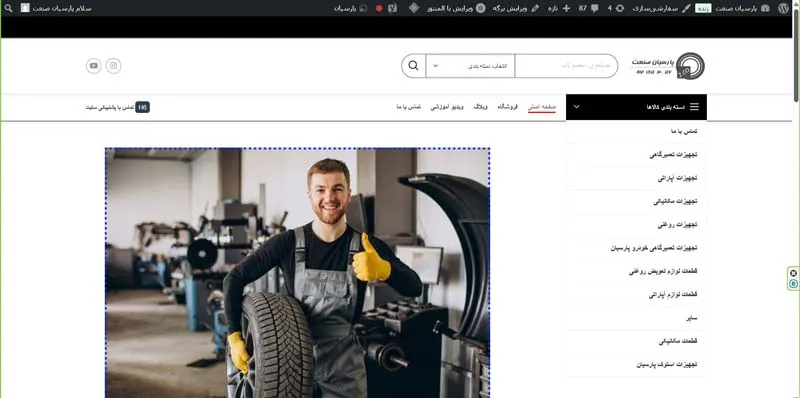The image size is (800, 398).
Task: Click the hamburger icon beside دسته بندی کالاها
Action: click(694, 107)
